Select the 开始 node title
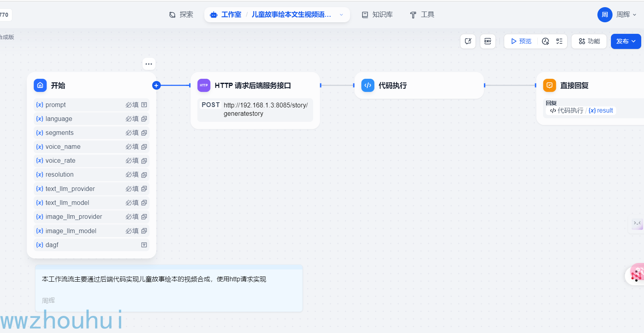The image size is (644, 333). tap(58, 86)
